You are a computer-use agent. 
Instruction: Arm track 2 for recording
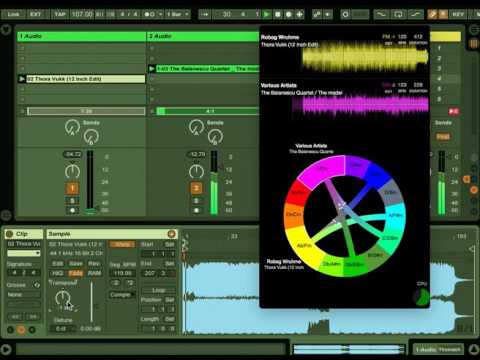point(196,210)
